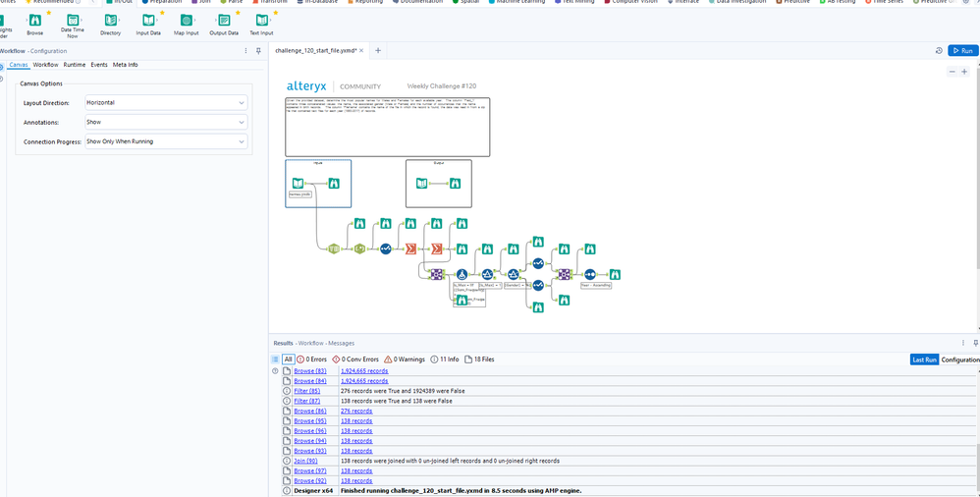Click the RegEx tool on canvas
This screenshot has height=497, width=980.
[359, 248]
